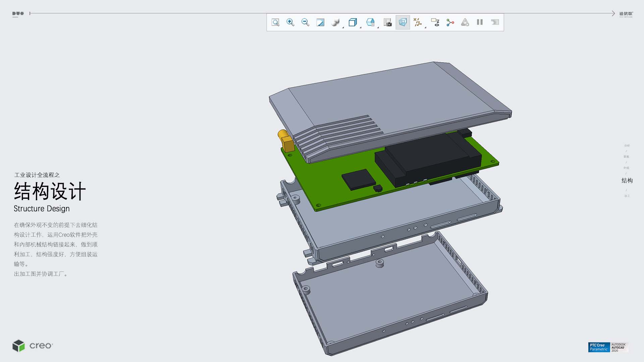Switch to the 分析 section tab
Image resolution: width=644 pixels, height=362 pixels.
pyautogui.click(x=627, y=145)
